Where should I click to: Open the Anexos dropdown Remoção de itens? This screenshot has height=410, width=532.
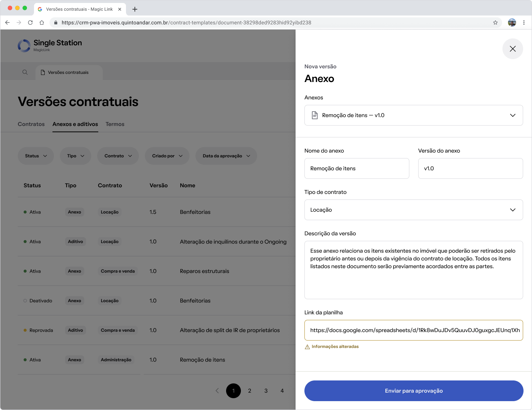coord(414,115)
